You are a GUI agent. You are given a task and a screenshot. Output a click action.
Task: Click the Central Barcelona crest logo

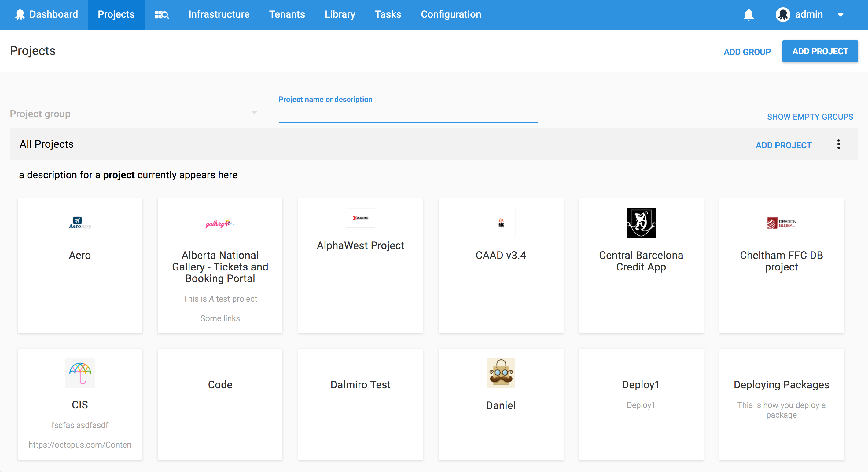tap(641, 223)
